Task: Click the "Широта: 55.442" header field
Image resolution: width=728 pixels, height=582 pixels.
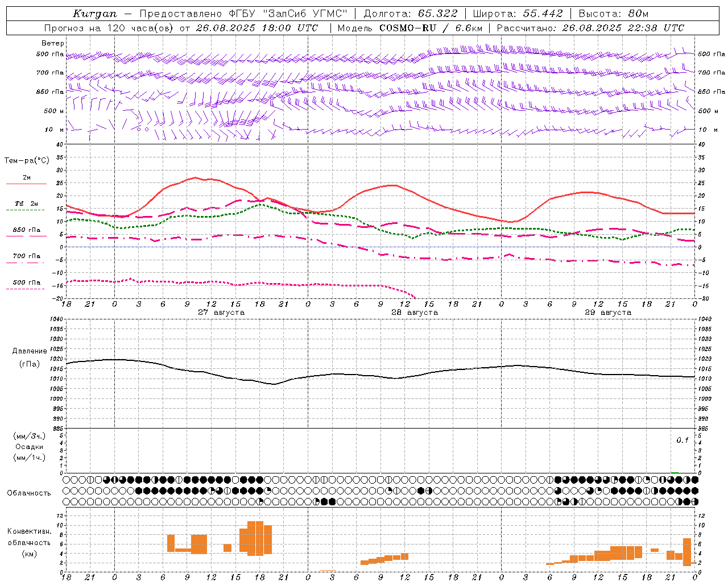Action: coord(518,14)
